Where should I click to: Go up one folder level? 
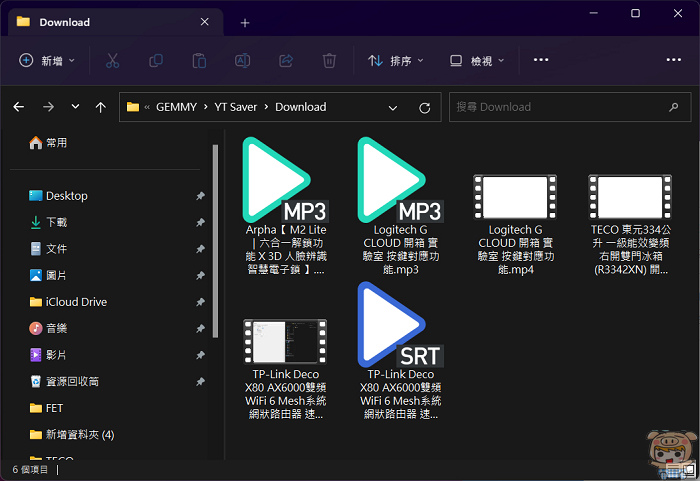click(100, 107)
